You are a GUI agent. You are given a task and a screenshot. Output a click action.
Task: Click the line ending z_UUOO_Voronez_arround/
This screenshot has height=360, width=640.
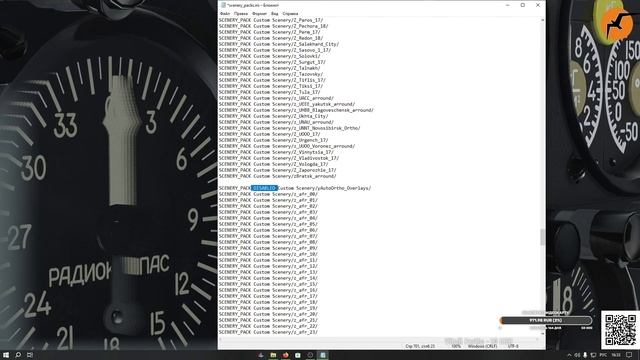coord(287,146)
